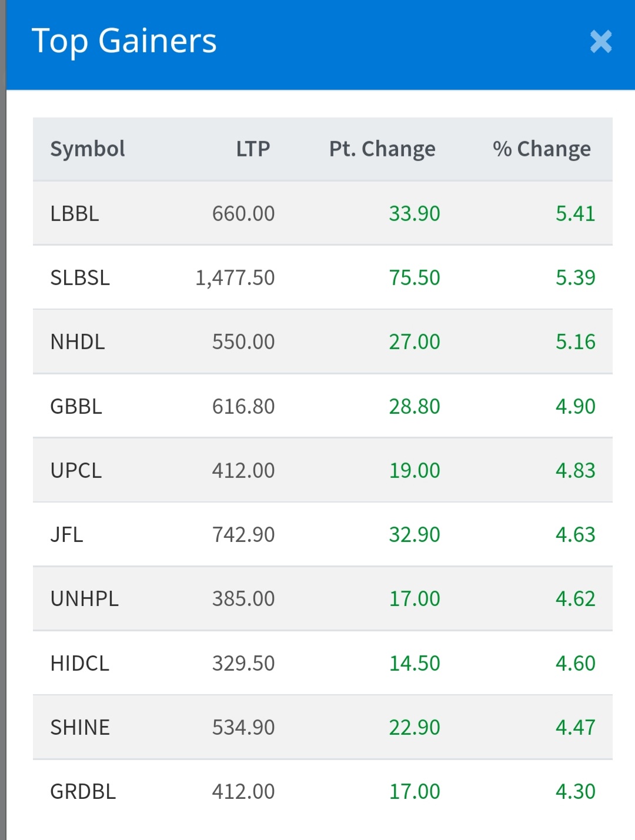The image size is (635, 840).
Task: Select the UNHPL symbol
Action: tap(85, 598)
